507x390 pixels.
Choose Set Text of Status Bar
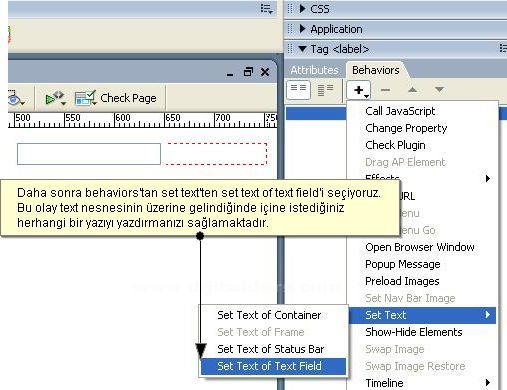coord(270,349)
